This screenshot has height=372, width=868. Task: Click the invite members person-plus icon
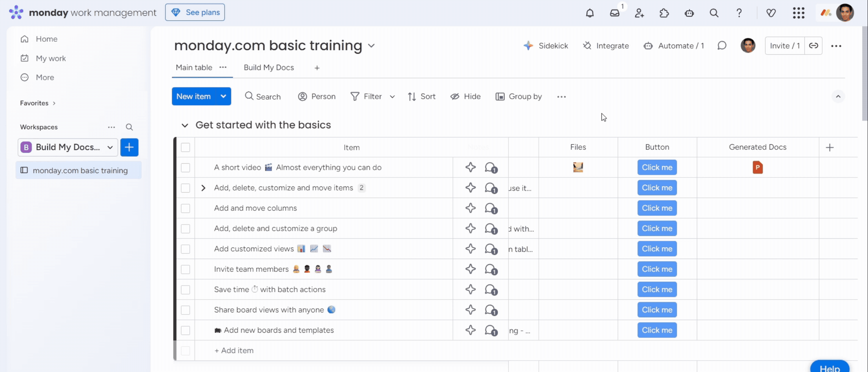[639, 13]
